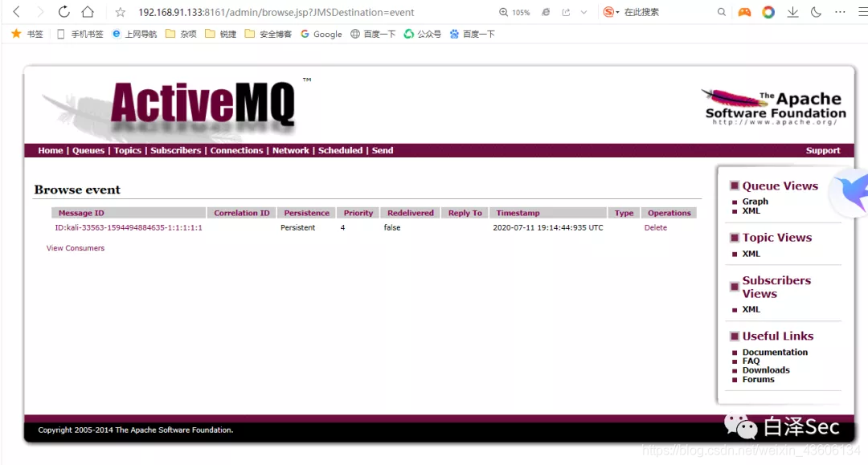The width and height of the screenshot is (868, 465).
Task: Select the 'Persistent' cell text
Action: point(298,228)
